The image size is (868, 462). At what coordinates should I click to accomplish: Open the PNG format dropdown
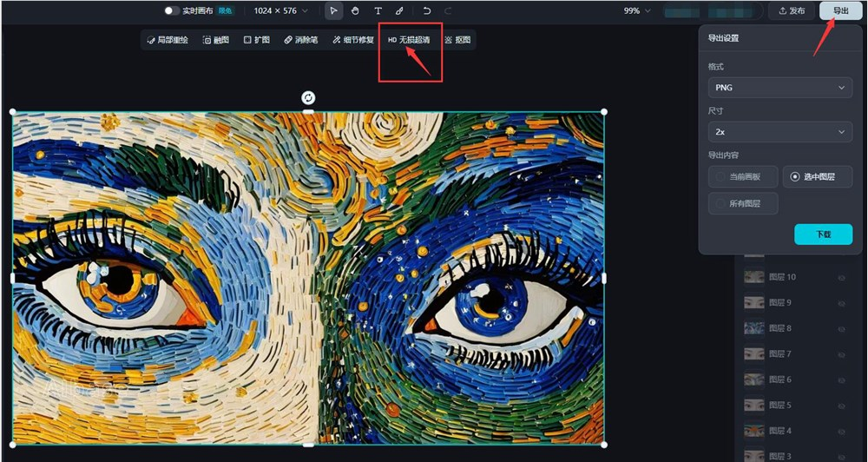click(779, 88)
